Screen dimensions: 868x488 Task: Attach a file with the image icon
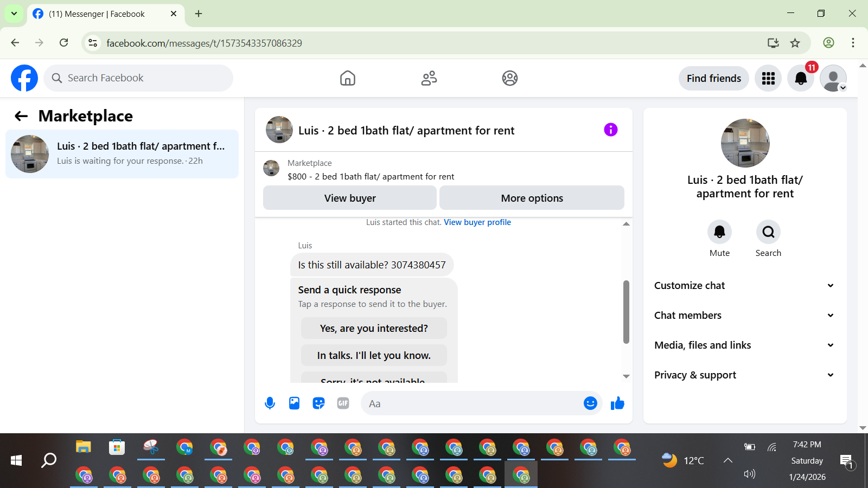click(x=294, y=403)
